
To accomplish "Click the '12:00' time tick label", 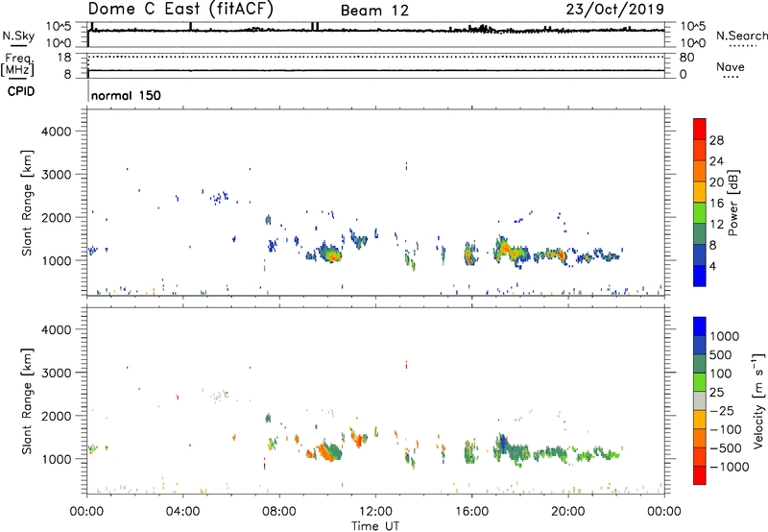I will [x=375, y=512].
